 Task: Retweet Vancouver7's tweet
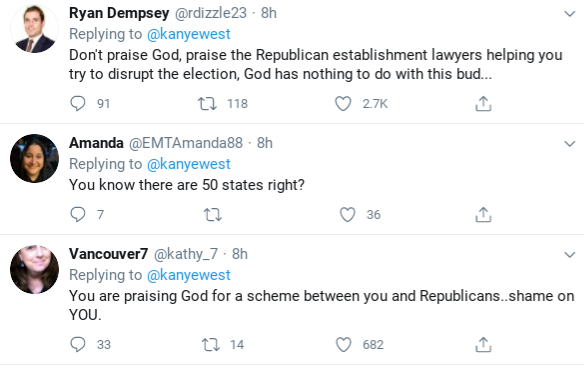pyautogui.click(x=211, y=344)
